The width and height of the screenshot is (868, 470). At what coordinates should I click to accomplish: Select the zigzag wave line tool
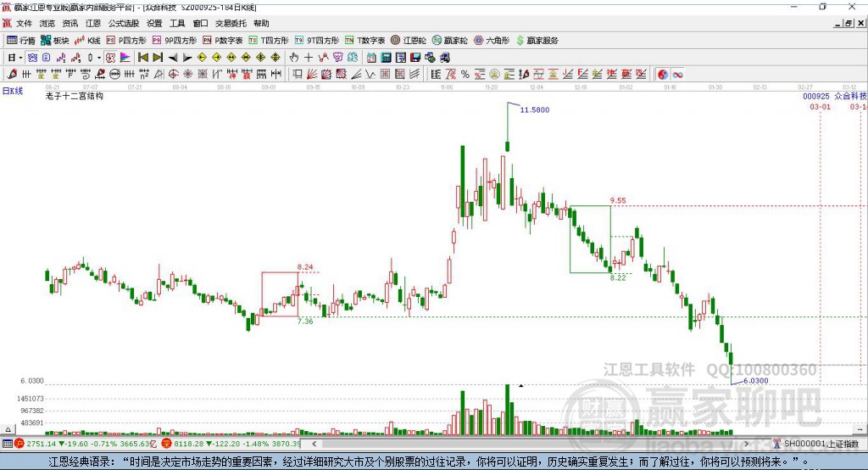point(370,75)
